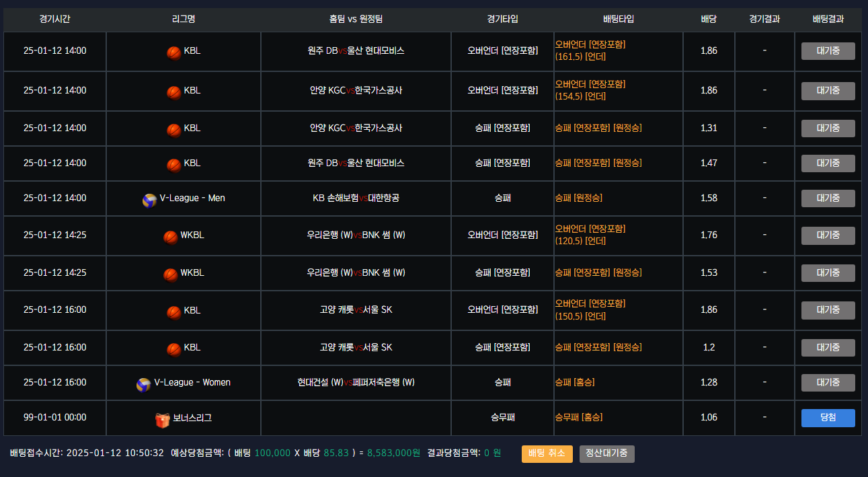The image size is (868, 477).
Task: Click the 승무패 [홈승] bet text
Action: click(579, 417)
